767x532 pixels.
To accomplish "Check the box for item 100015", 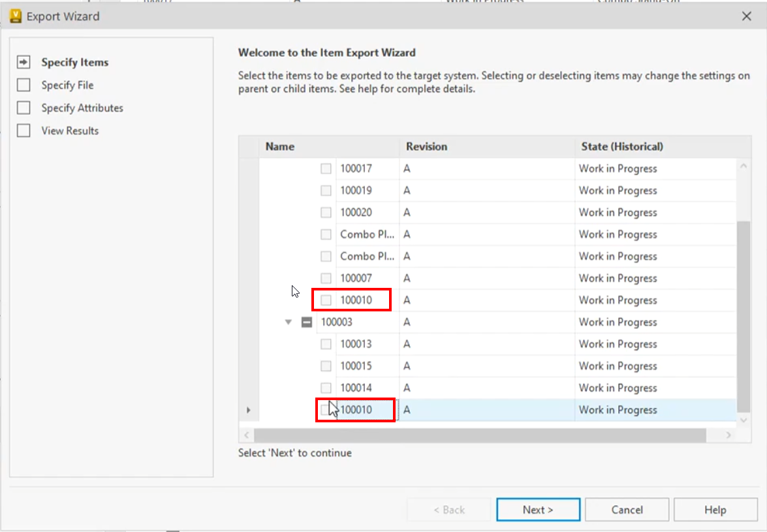I will click(325, 366).
